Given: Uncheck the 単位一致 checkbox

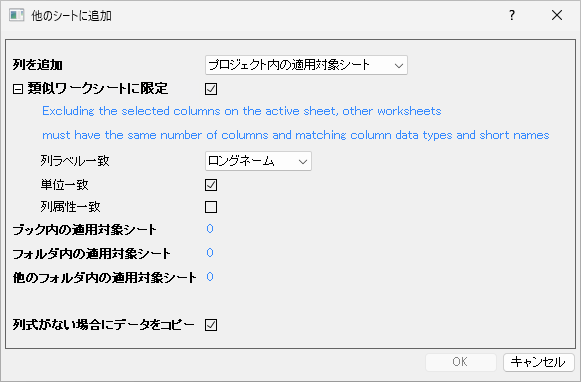Looking at the screenshot, I should [211, 185].
